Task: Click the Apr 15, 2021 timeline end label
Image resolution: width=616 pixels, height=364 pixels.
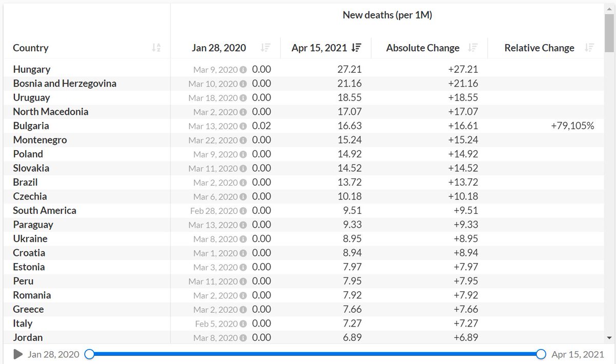Action: point(578,354)
